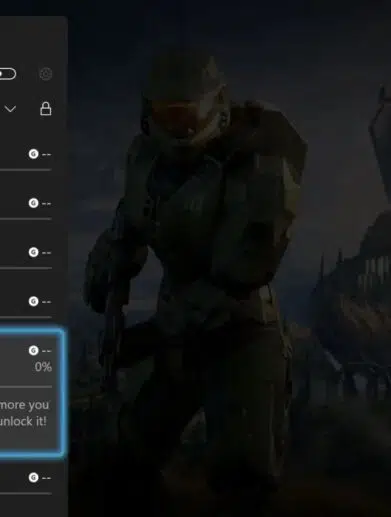Viewport: 391px width, 517px height.
Task: Open the first achievement row's dashes score
Action: coord(47,154)
